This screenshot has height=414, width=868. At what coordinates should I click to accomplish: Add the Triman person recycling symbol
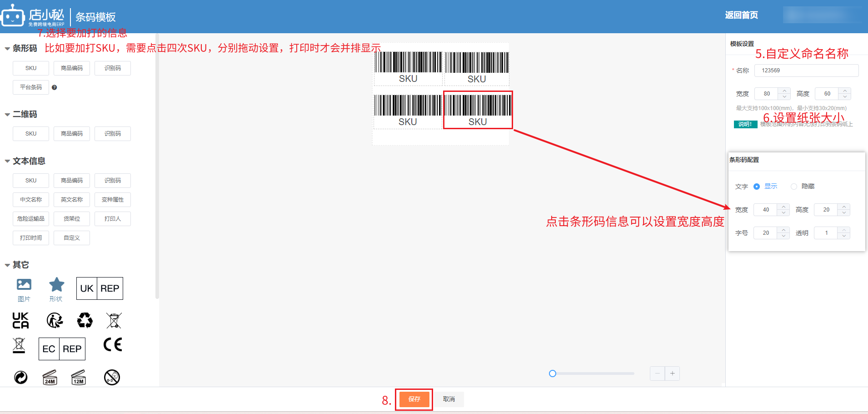[x=55, y=320]
